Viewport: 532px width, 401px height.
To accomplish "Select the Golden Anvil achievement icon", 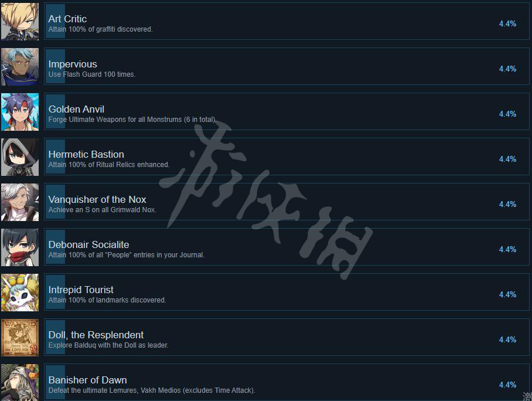I will click(20, 112).
